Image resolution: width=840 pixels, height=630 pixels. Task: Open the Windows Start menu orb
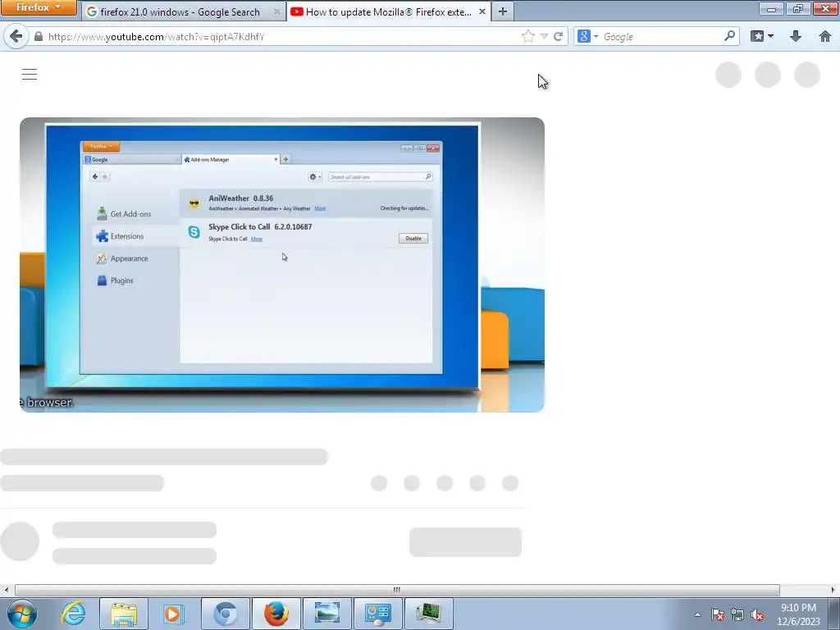click(22, 614)
